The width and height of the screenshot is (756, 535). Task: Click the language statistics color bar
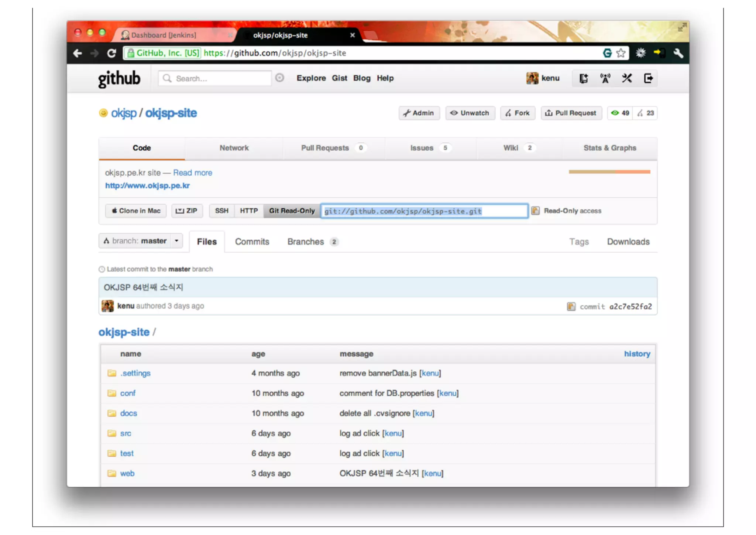(x=609, y=172)
